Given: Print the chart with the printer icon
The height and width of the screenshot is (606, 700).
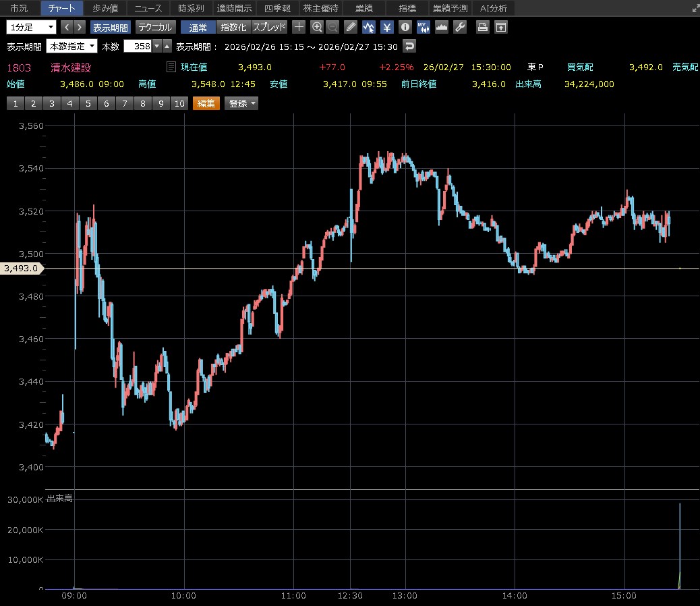Looking at the screenshot, I should tap(482, 27).
